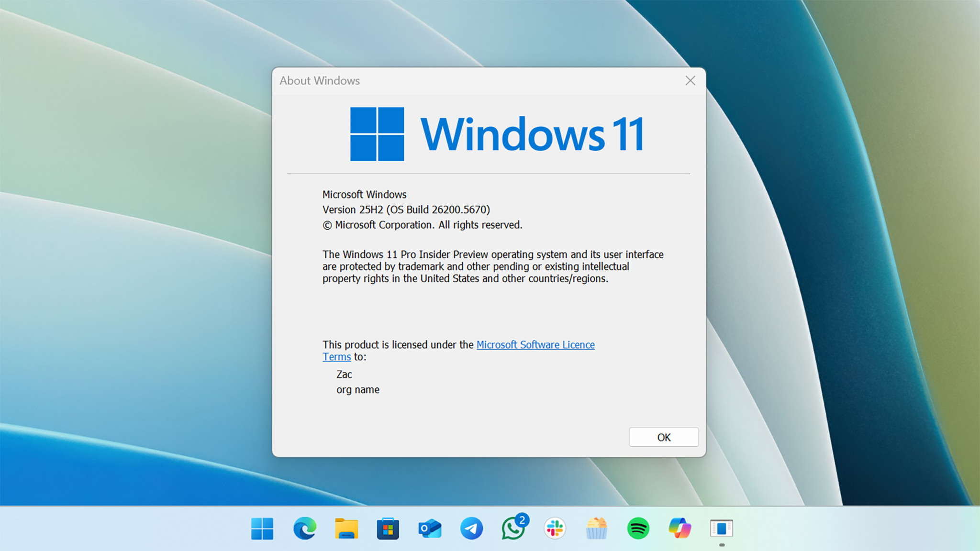
Task: Launch Slack from the taskbar
Action: coord(555,529)
